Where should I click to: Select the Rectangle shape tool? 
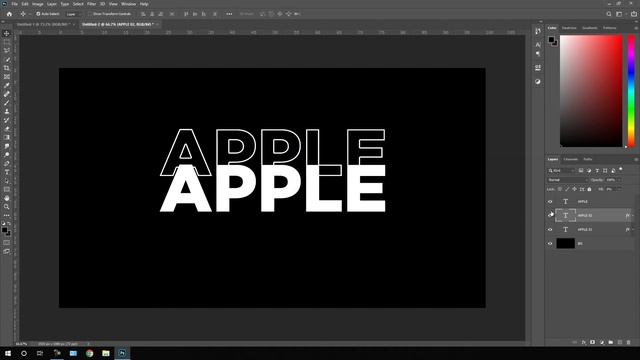(7, 189)
